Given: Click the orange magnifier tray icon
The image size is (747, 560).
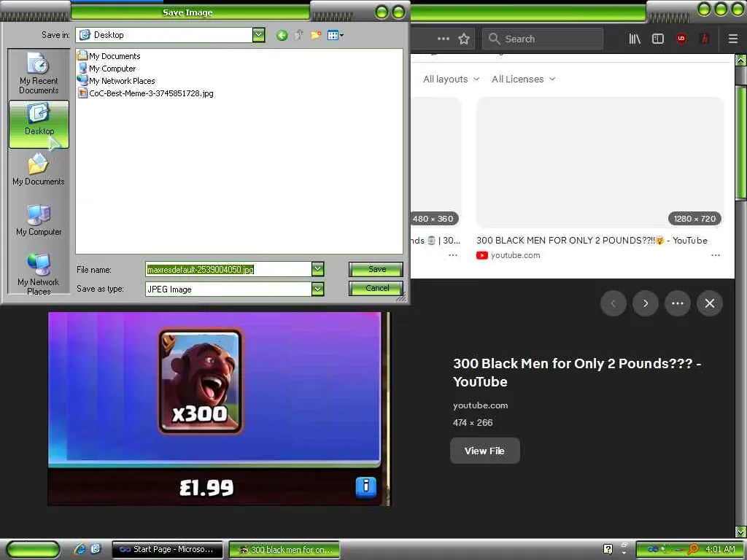Looking at the screenshot, I should click(x=693, y=549).
